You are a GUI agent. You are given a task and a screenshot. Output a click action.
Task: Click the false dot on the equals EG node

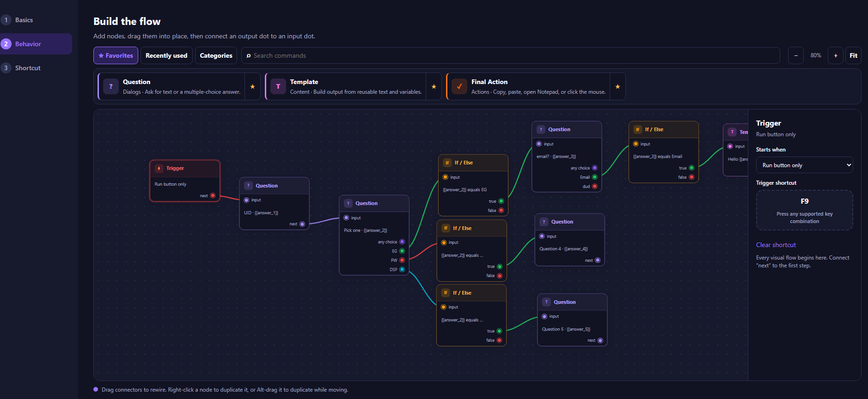pyautogui.click(x=501, y=211)
